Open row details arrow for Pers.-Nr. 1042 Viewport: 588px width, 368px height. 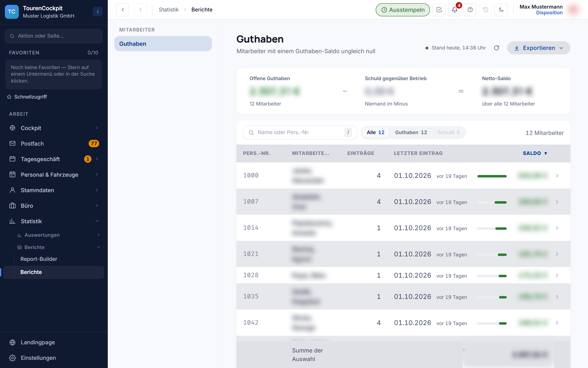click(557, 323)
